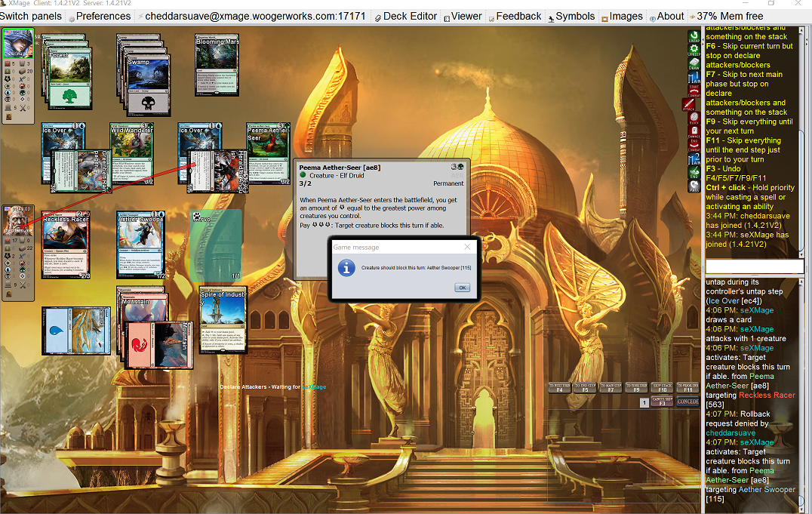
Task: Select the Blooming Marsh card
Action: pos(217,65)
